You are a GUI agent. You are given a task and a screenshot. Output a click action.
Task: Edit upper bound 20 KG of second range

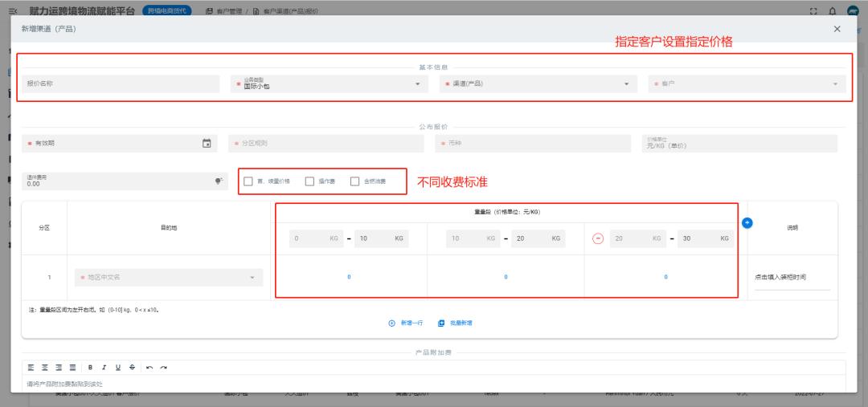[538, 238]
